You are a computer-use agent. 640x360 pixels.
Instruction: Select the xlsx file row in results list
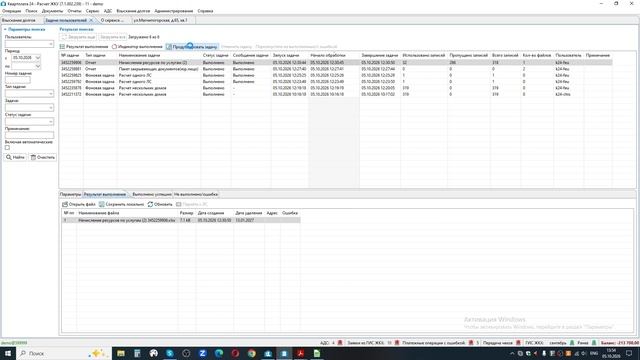[x=181, y=220]
